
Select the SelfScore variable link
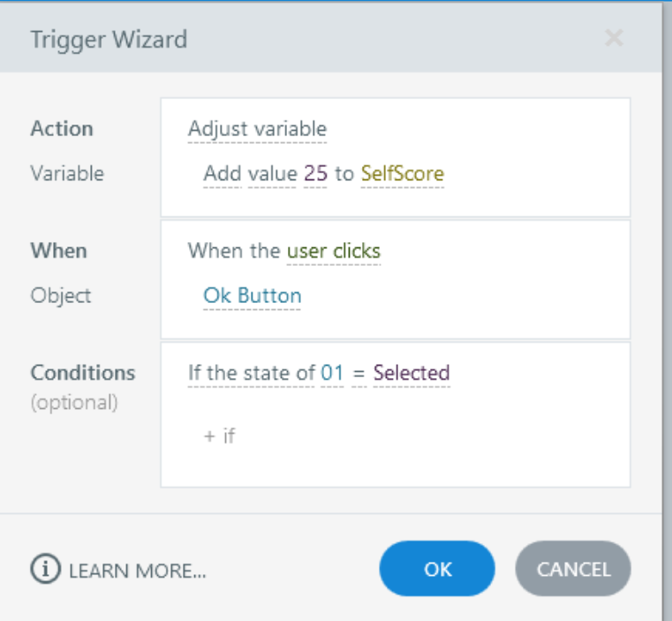coord(402,173)
